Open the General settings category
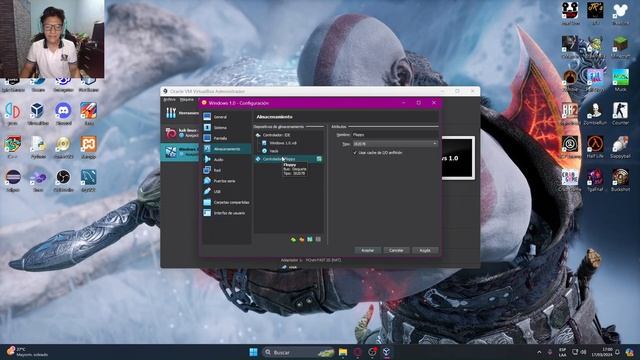 227,117
